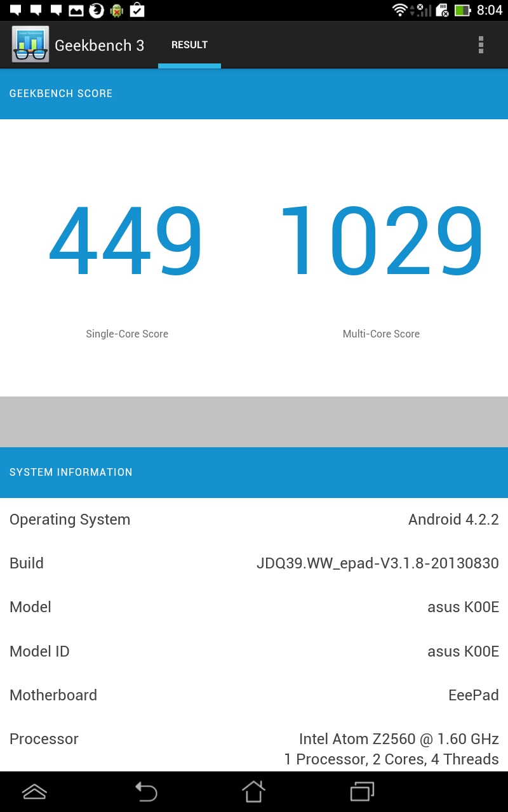508x812 pixels.
Task: Tap the Geekbench 3 app icon
Action: tap(30, 44)
